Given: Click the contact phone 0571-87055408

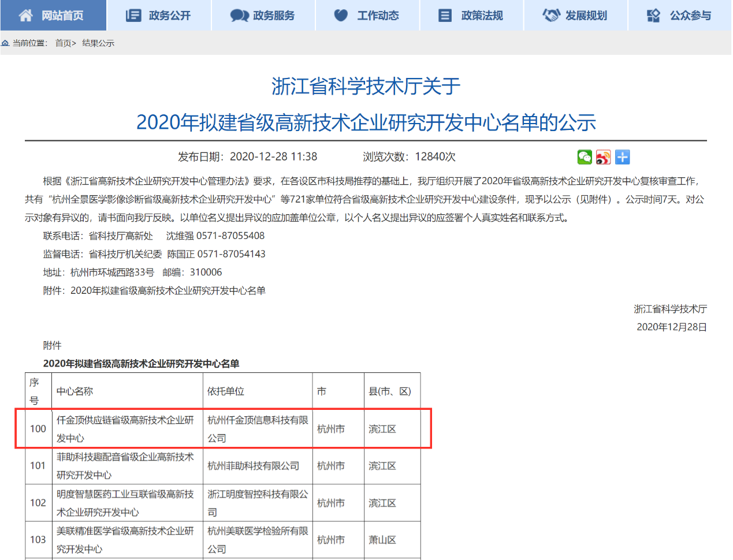Looking at the screenshot, I should pyautogui.click(x=230, y=236).
